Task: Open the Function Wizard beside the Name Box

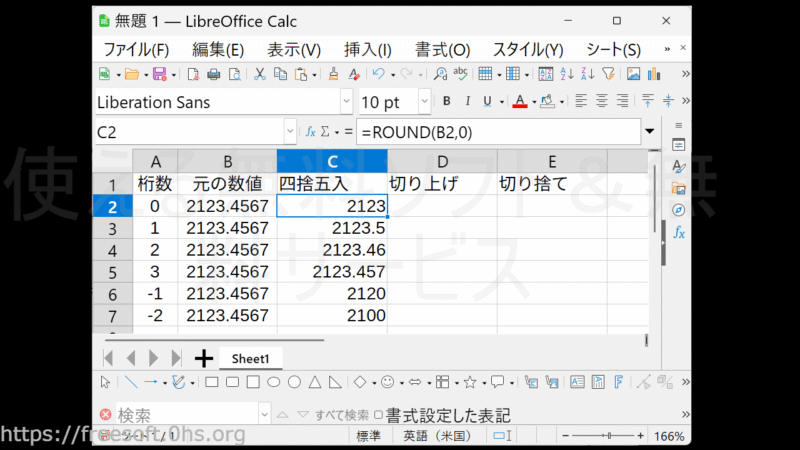Action: coord(310,131)
